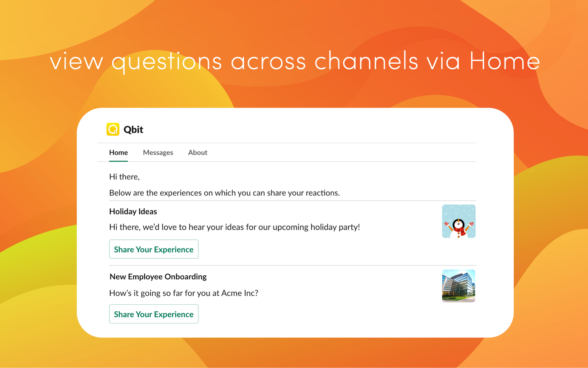Click the yellow Qbit logo icon
588x368 pixels.
(x=113, y=129)
